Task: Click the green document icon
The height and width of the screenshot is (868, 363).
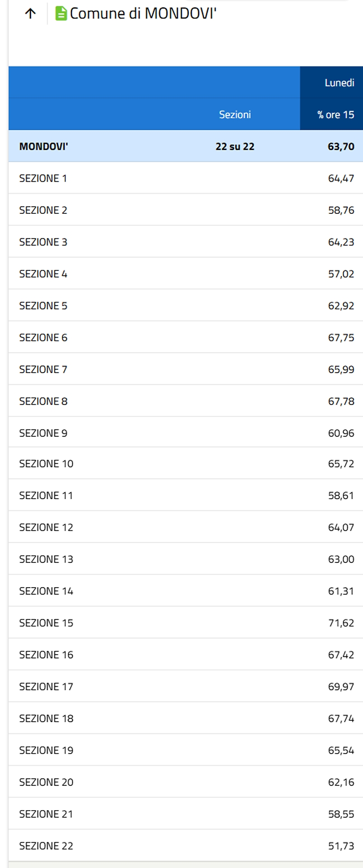Action: pos(60,14)
